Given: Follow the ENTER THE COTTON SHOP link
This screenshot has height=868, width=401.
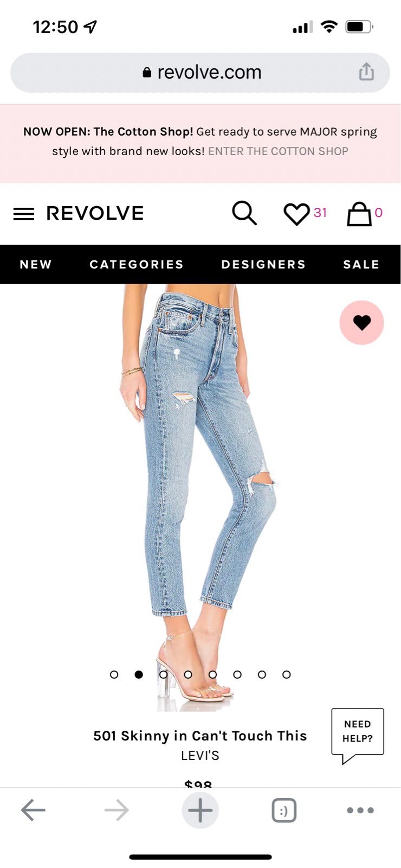Looking at the screenshot, I should [x=278, y=151].
